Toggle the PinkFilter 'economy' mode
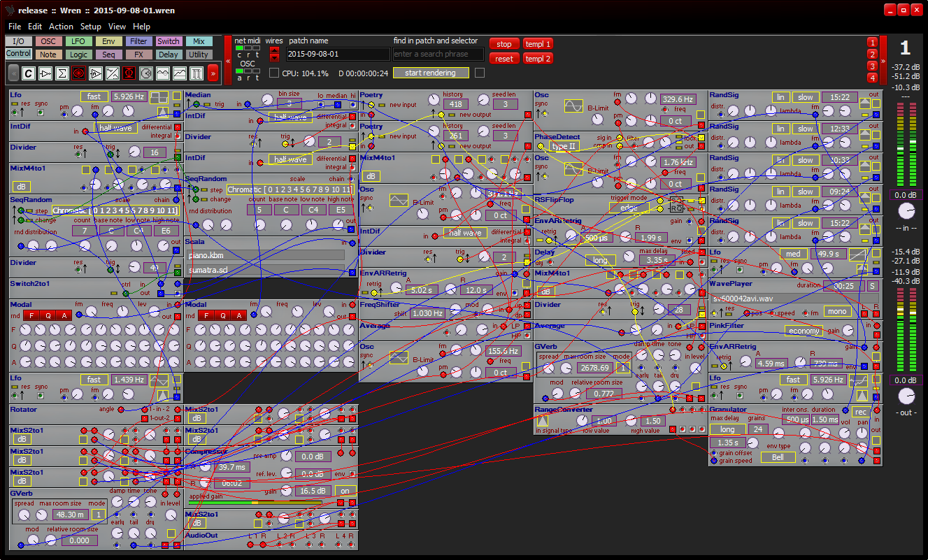The width and height of the screenshot is (928, 560). coord(803,331)
